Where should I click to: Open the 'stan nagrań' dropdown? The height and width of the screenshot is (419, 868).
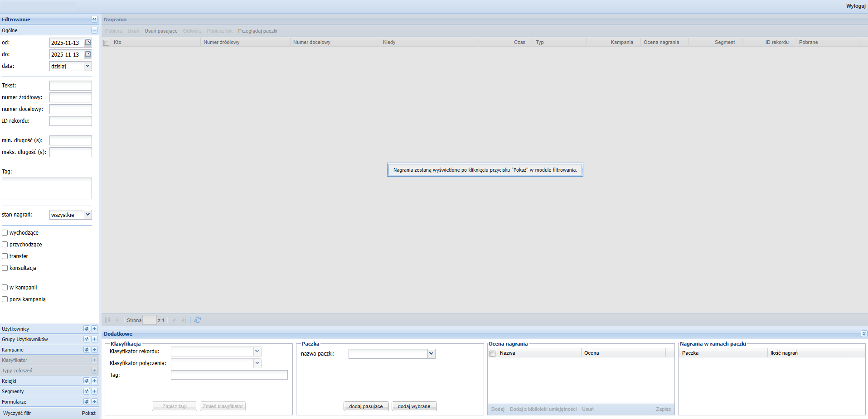click(88, 215)
